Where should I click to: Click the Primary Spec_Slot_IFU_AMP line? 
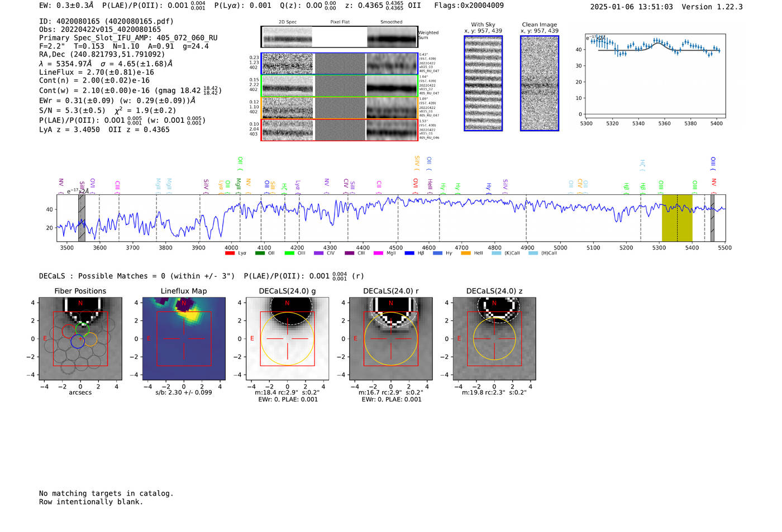tap(128, 38)
